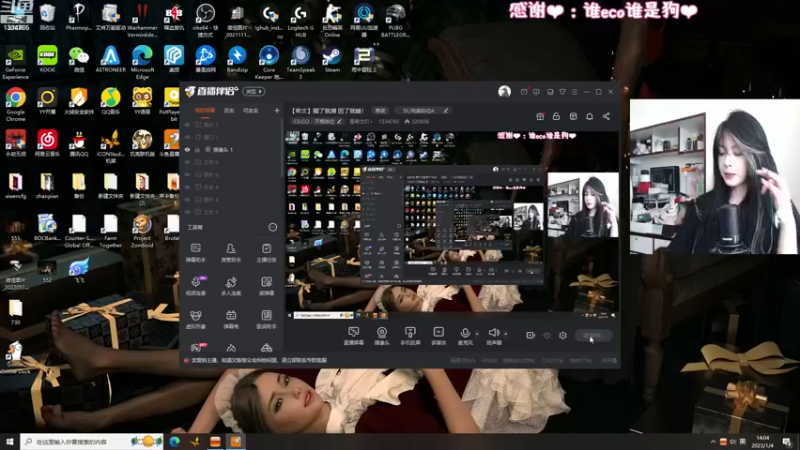Click the stream preview canvas webcam thumbnail
The height and width of the screenshot is (450, 800).
[583, 205]
